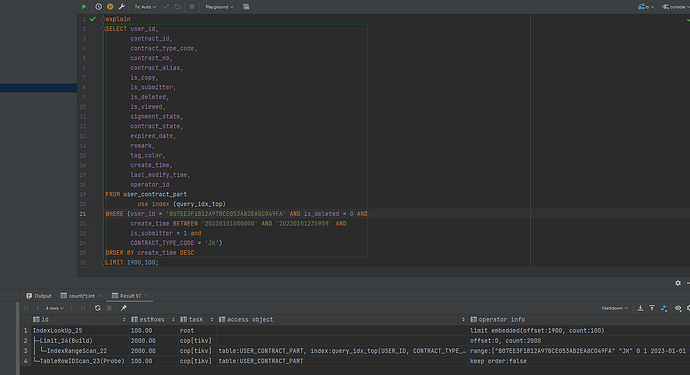Open the 4 rows page size dropdown
Screen dimensions: 690x375
click(x=55, y=308)
